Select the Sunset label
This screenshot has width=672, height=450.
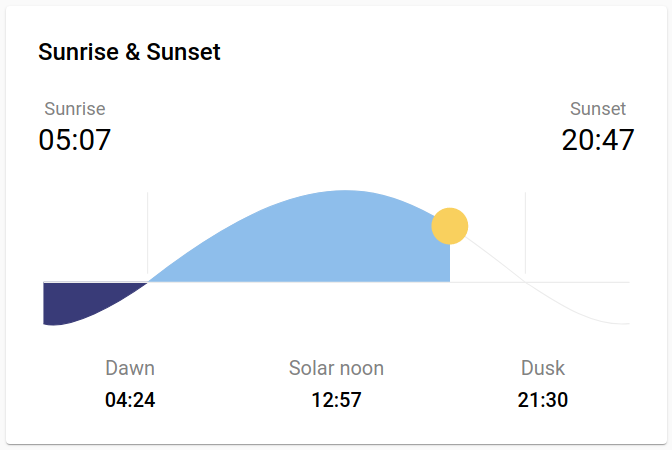(598, 109)
